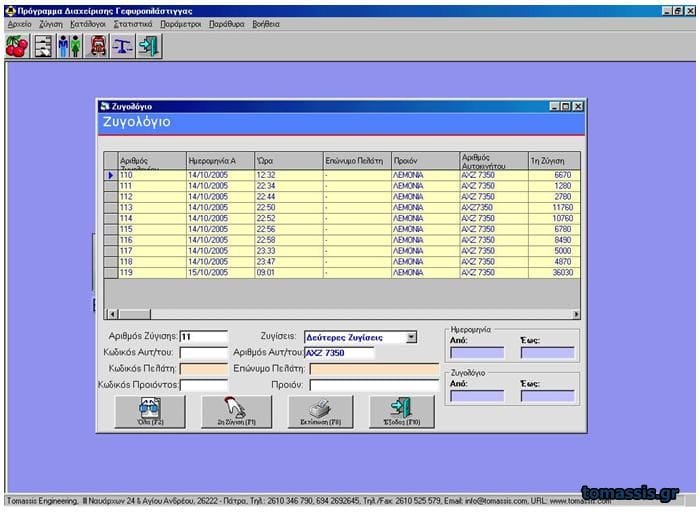Image resolution: width=699 pixels, height=513 pixels.
Task: Click the cherries products toolbar icon
Action: coord(17,46)
